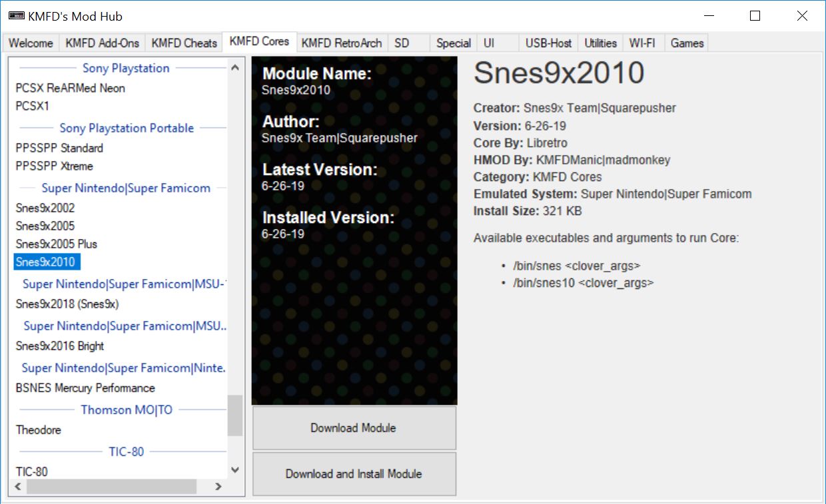826x504 pixels.
Task: Click the vertical scrollbar thumb
Action: click(x=234, y=415)
